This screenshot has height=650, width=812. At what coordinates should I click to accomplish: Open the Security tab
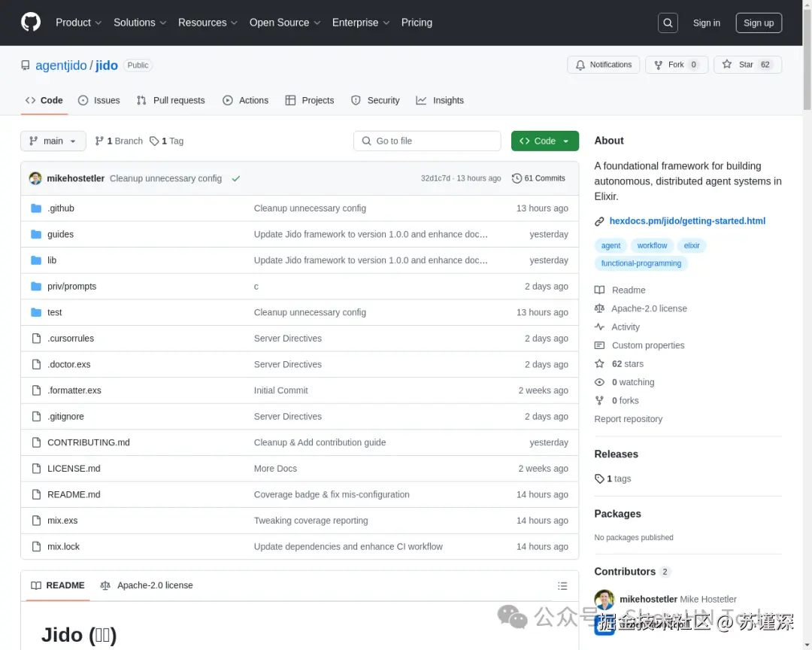coord(375,101)
